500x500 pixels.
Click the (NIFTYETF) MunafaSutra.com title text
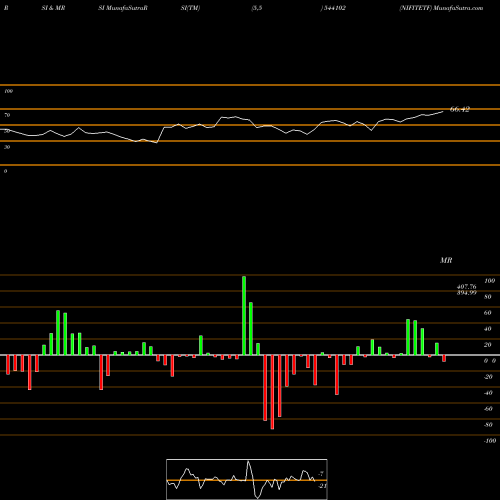click(441, 8)
